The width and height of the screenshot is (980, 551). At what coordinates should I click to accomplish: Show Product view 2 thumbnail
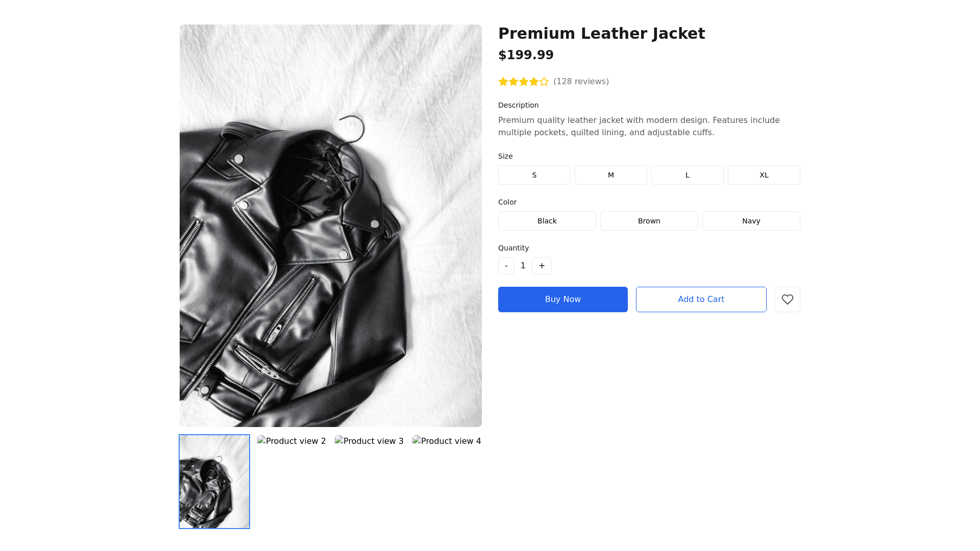click(291, 441)
